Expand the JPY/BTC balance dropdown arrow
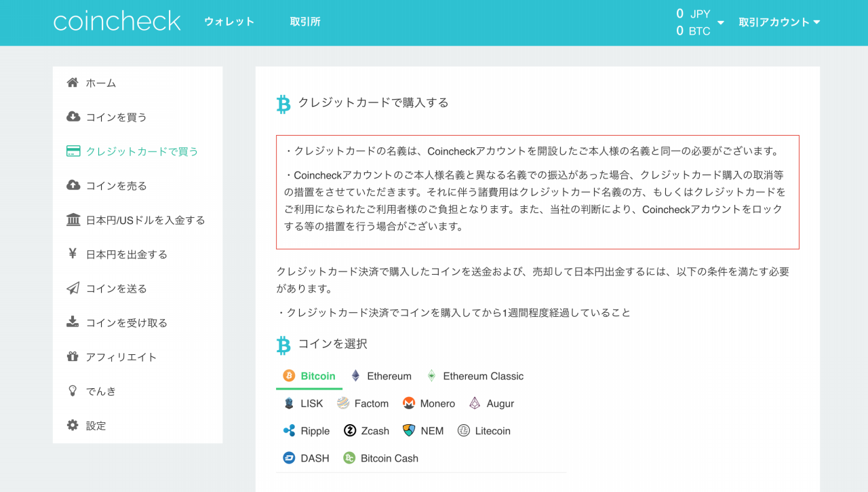 point(720,22)
